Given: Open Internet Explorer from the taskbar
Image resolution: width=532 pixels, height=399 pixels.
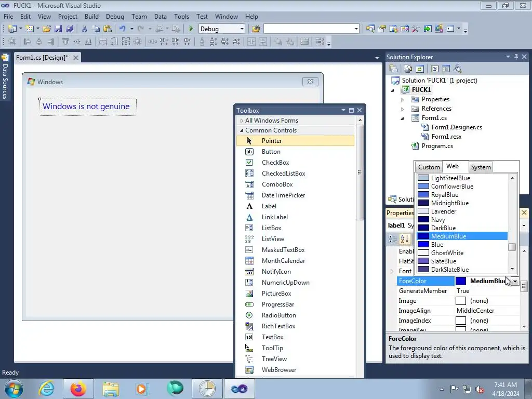Looking at the screenshot, I should pyautogui.click(x=46, y=389).
